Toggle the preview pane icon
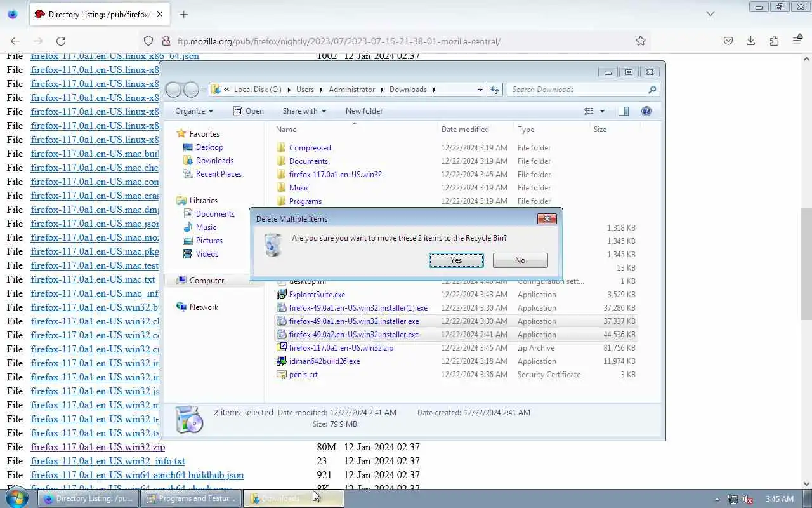 click(624, 111)
